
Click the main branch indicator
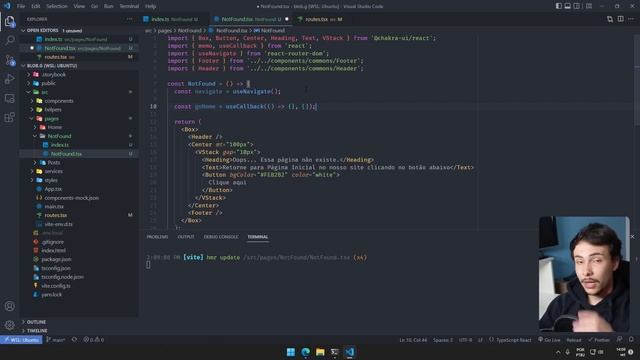pyautogui.click(x=56, y=340)
